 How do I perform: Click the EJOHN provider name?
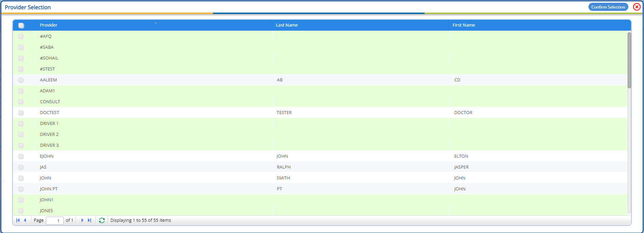tap(47, 156)
